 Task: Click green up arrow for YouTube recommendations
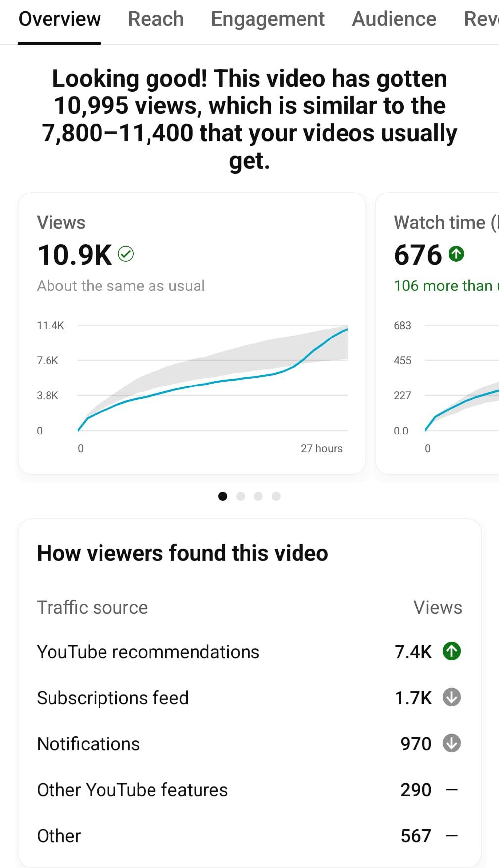(x=451, y=651)
